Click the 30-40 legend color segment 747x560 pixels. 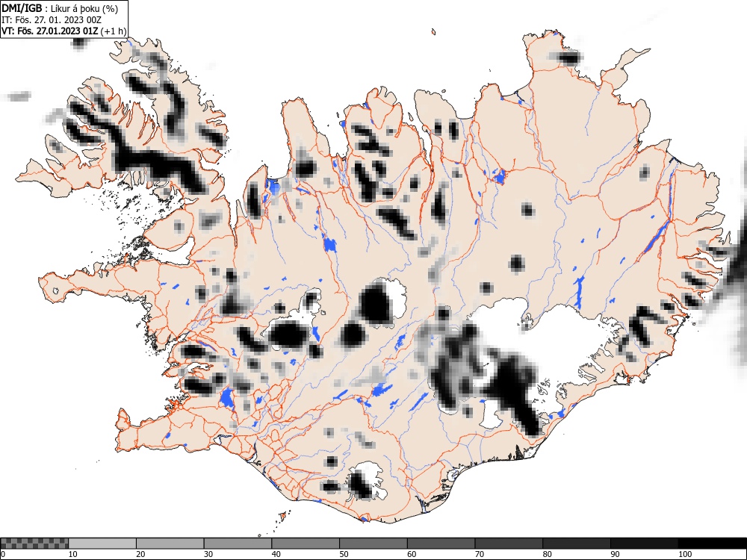[238, 544]
